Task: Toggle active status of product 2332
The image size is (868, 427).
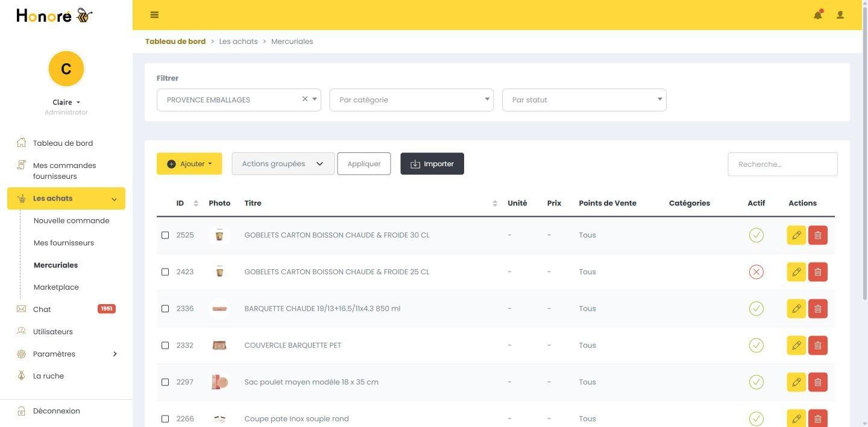Action: click(756, 345)
